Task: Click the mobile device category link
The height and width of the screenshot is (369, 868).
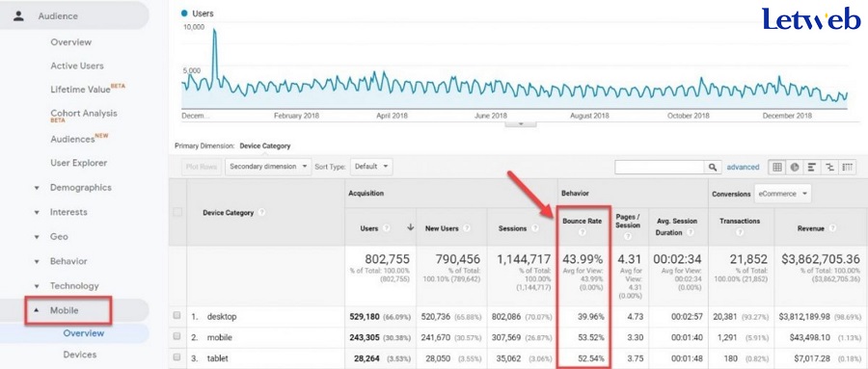Action: coord(219,337)
